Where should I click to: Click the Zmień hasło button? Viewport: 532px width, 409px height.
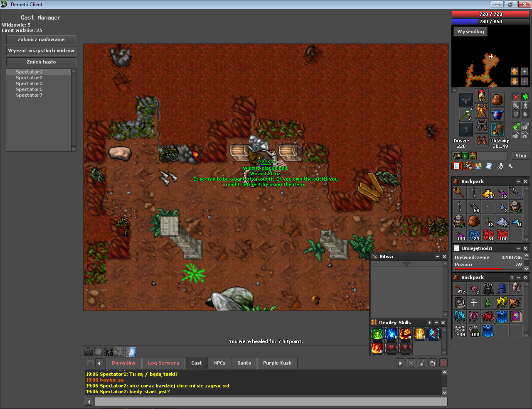tap(41, 62)
